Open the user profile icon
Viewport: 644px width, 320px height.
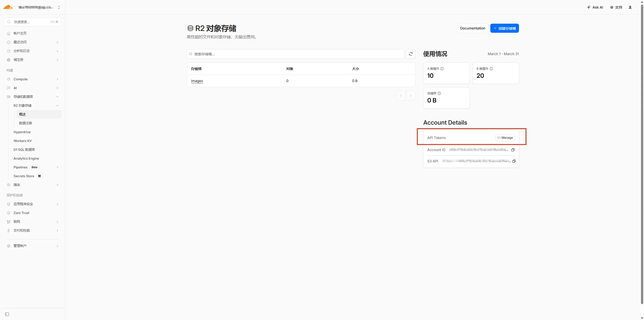pos(630,7)
